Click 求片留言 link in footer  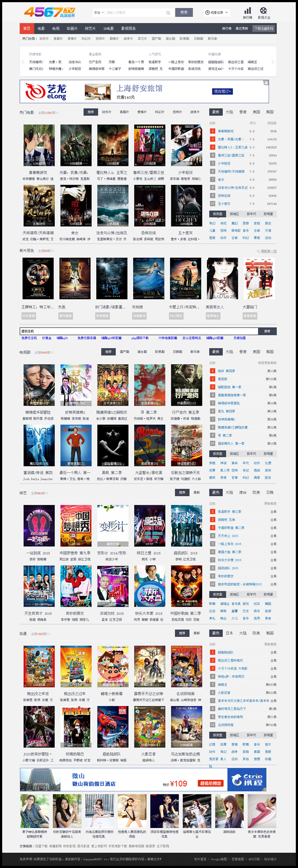[200, 859]
